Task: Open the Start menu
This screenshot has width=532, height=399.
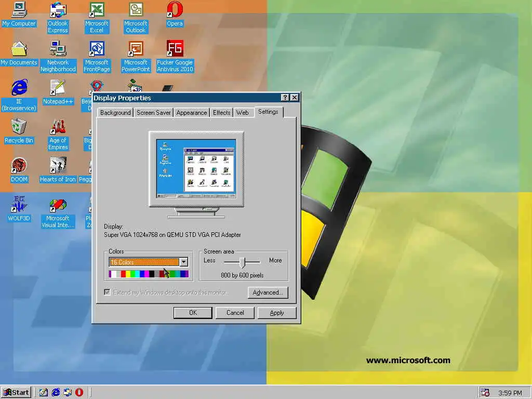Action: (16, 393)
